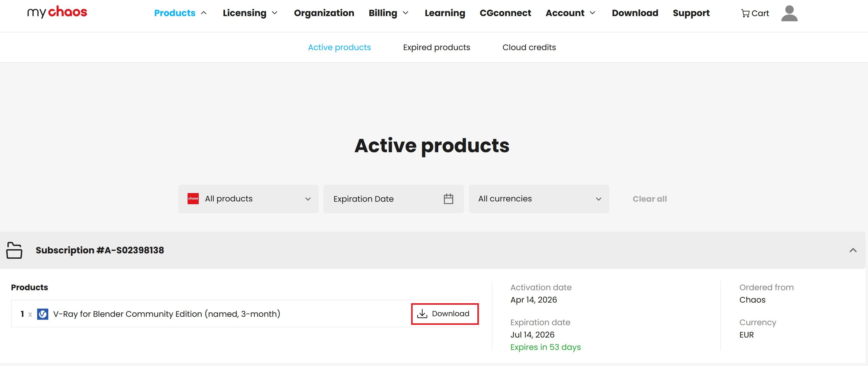Screen dimensions: 868x366
Task: Click V-Ray for Blender Community Edition name
Action: (x=167, y=314)
